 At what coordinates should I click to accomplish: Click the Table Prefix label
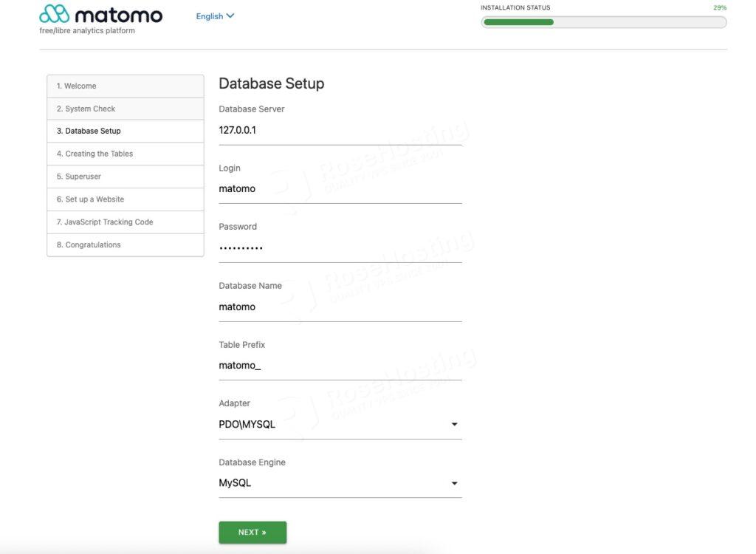tap(242, 344)
